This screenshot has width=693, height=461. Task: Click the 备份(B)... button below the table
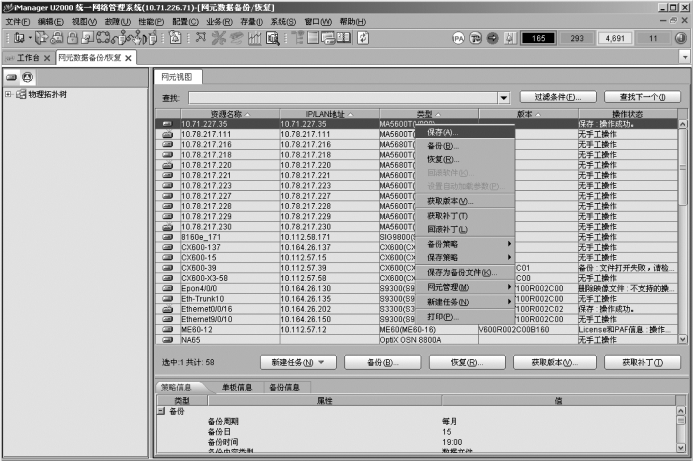click(x=383, y=362)
